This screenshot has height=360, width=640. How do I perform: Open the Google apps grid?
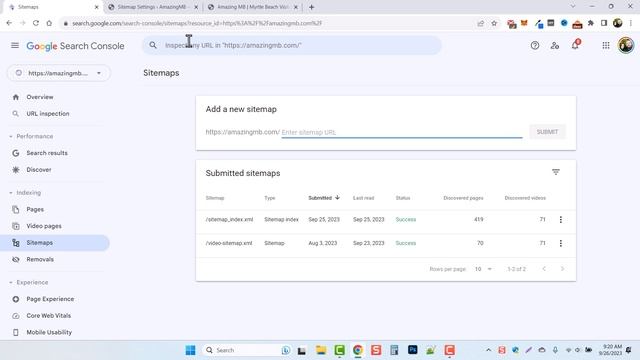tap(606, 46)
